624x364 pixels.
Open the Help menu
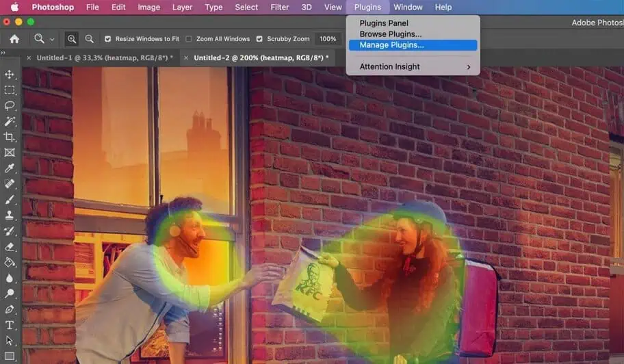[443, 7]
